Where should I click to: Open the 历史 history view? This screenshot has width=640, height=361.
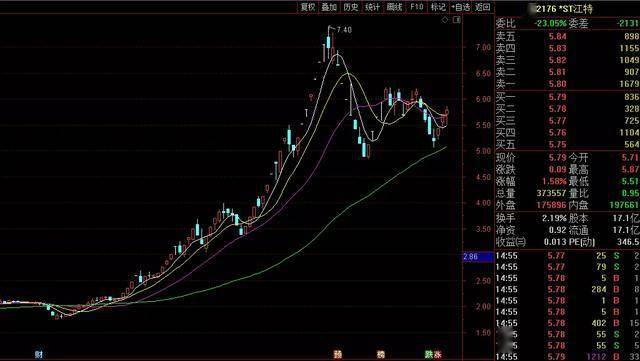coord(351,7)
